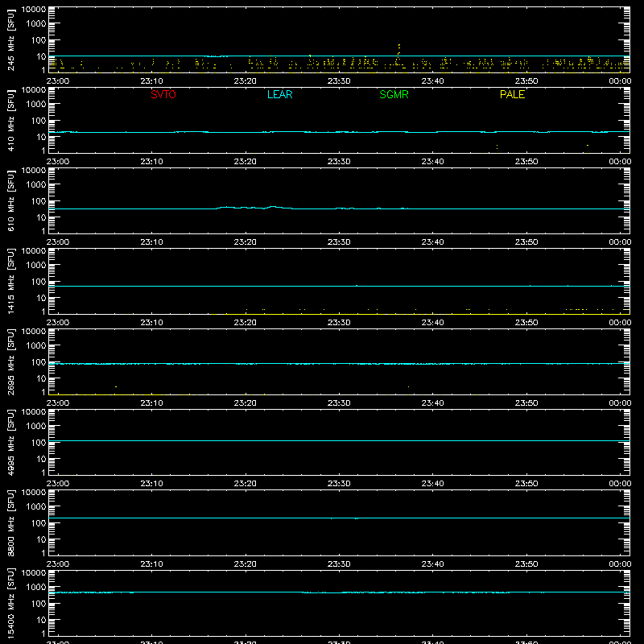The height and width of the screenshot is (644, 644).
Task: Click the red SVTO station label
Action: (x=163, y=94)
